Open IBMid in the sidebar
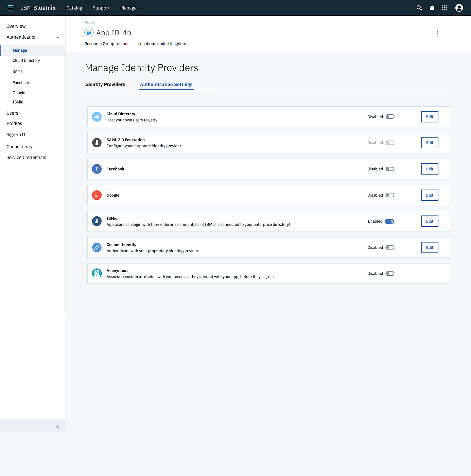471x476 pixels. click(18, 102)
